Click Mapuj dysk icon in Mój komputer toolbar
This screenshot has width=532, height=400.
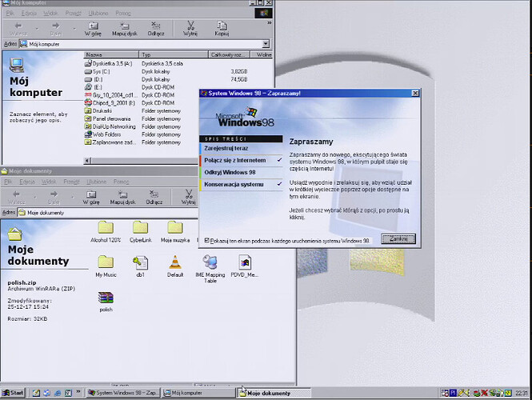click(x=124, y=26)
